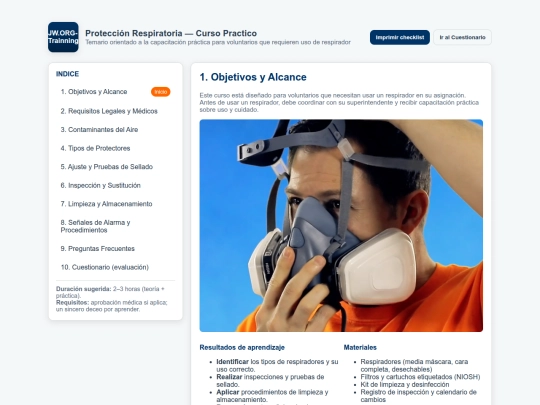Click bullet Identificar los tipos de respiradores
This screenshot has width=540, height=405.
pos(277,365)
